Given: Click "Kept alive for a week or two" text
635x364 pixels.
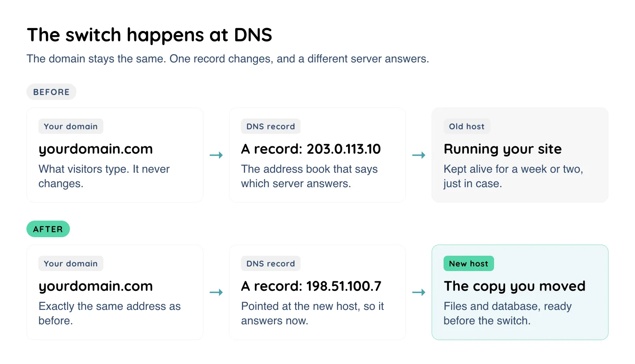Looking at the screenshot, I should (x=513, y=176).
